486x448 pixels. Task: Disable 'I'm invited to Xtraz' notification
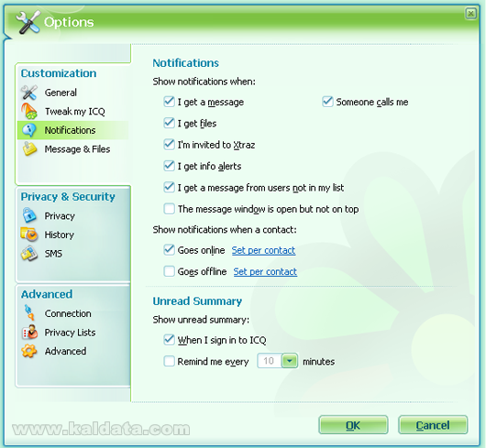[x=169, y=144]
